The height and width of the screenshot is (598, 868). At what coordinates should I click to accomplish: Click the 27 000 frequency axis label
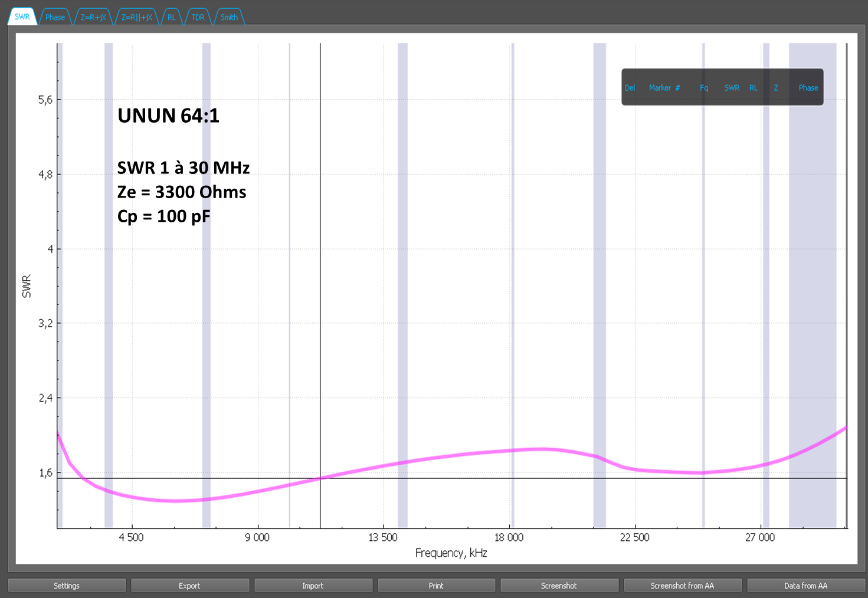(760, 537)
